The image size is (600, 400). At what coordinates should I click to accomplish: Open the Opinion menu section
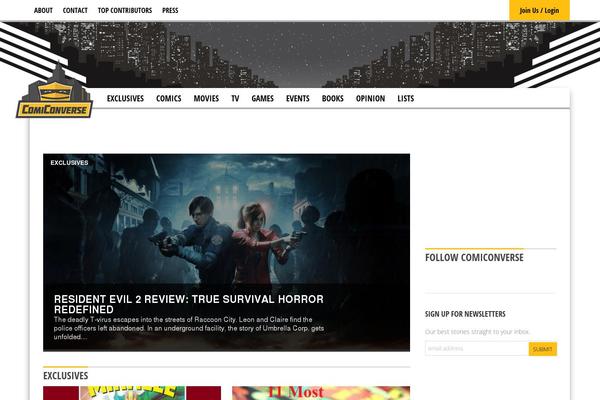tap(370, 98)
